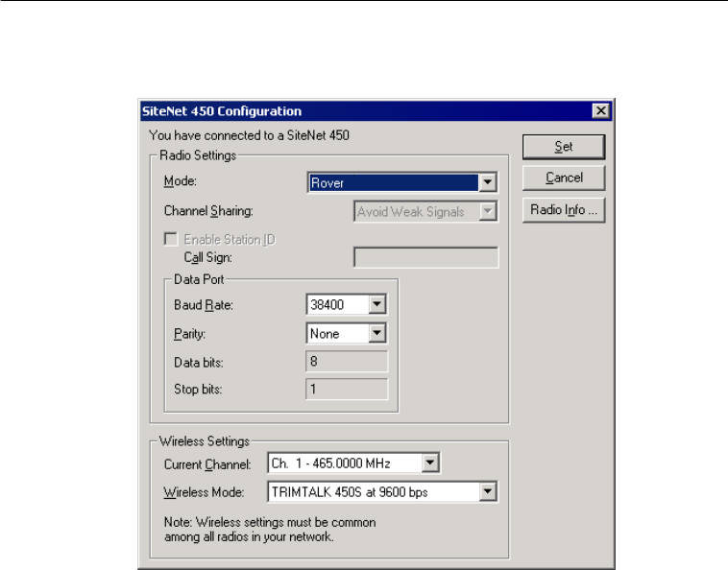Screen dimensions: 728x570
Task: Click the Stop bits field
Action: 347,389
